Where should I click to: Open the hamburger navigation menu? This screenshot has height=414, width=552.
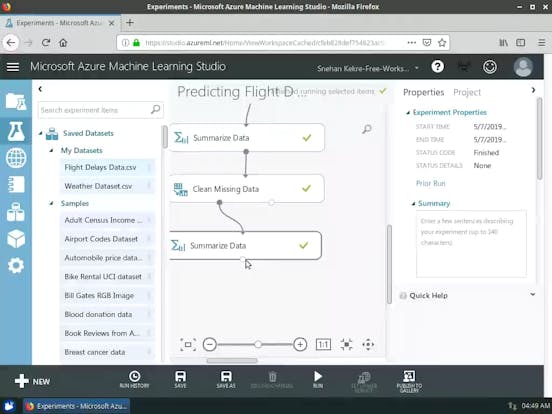click(13, 67)
